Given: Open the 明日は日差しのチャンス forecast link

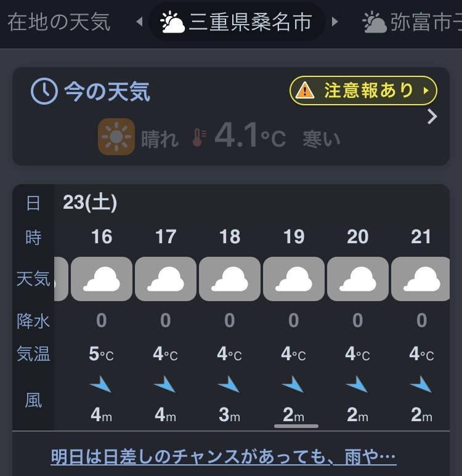Looking at the screenshot, I should 223,457.
